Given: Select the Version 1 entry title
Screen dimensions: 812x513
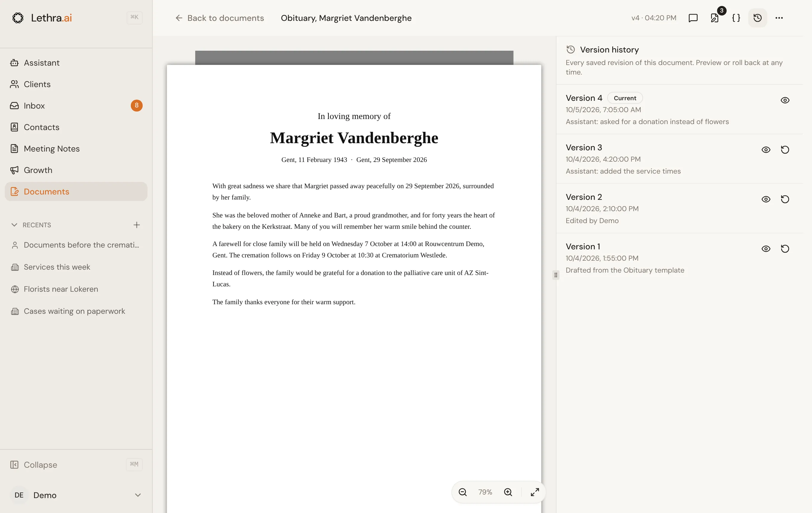Looking at the screenshot, I should click(x=583, y=247).
